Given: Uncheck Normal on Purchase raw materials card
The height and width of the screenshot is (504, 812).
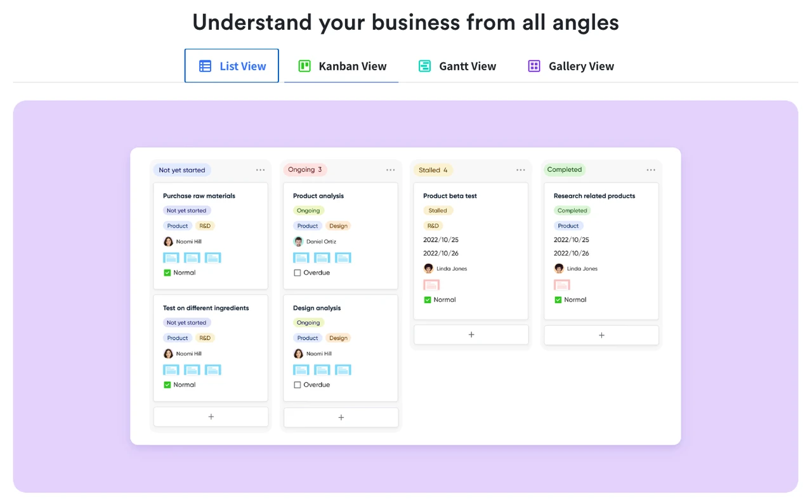Looking at the screenshot, I should 167,273.
